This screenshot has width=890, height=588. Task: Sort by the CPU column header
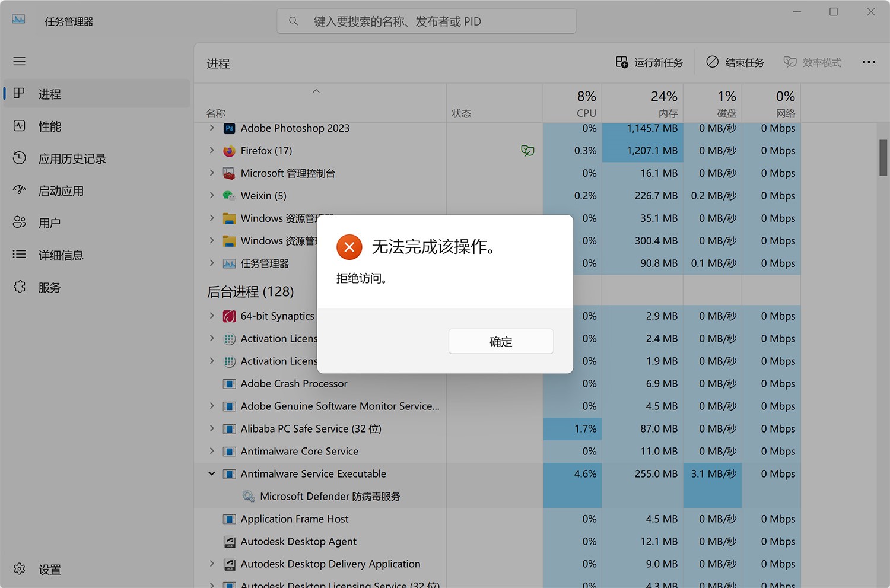pos(573,103)
